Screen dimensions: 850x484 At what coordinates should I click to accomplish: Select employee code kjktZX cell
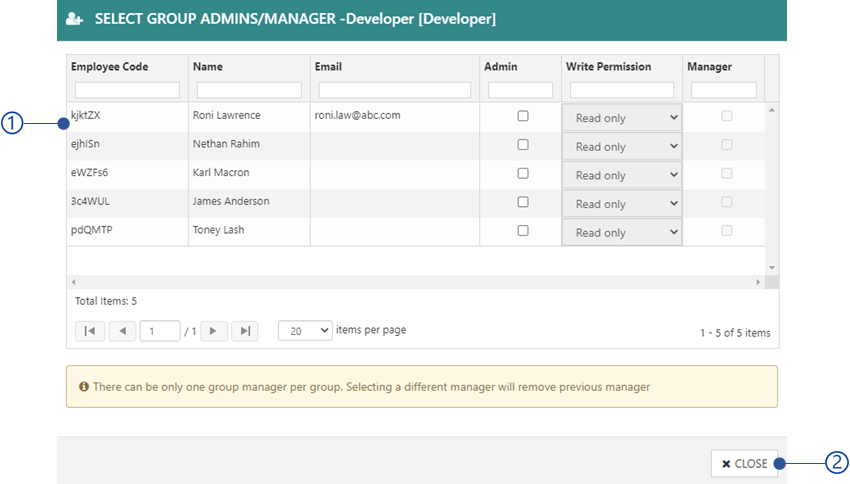tap(127, 115)
